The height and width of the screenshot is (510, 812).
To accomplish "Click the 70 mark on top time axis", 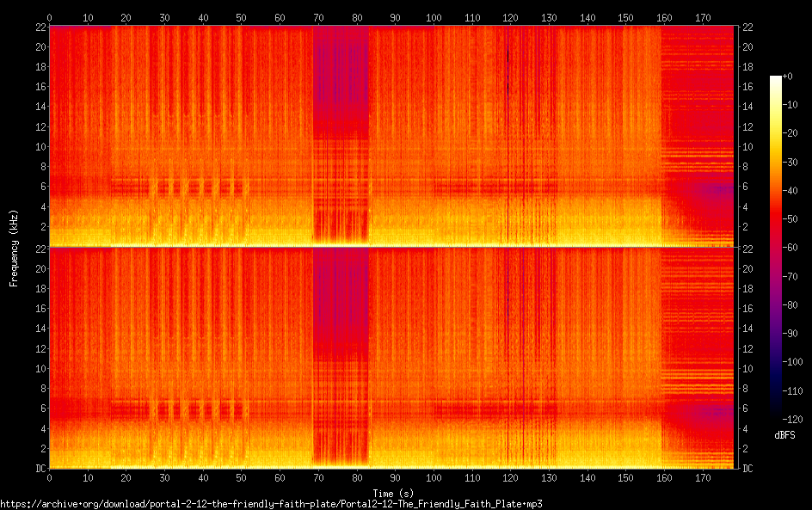I will point(318,17).
